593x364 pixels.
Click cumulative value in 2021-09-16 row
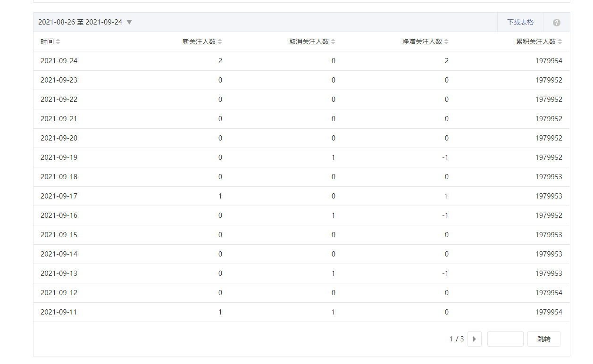pos(549,215)
